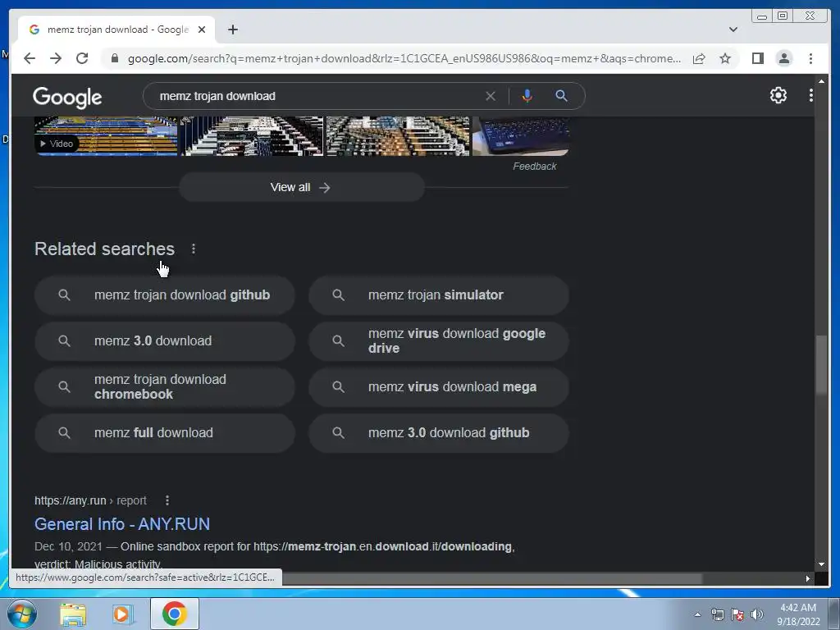
Task: Open Windows Explorer from taskbar
Action: tap(73, 614)
